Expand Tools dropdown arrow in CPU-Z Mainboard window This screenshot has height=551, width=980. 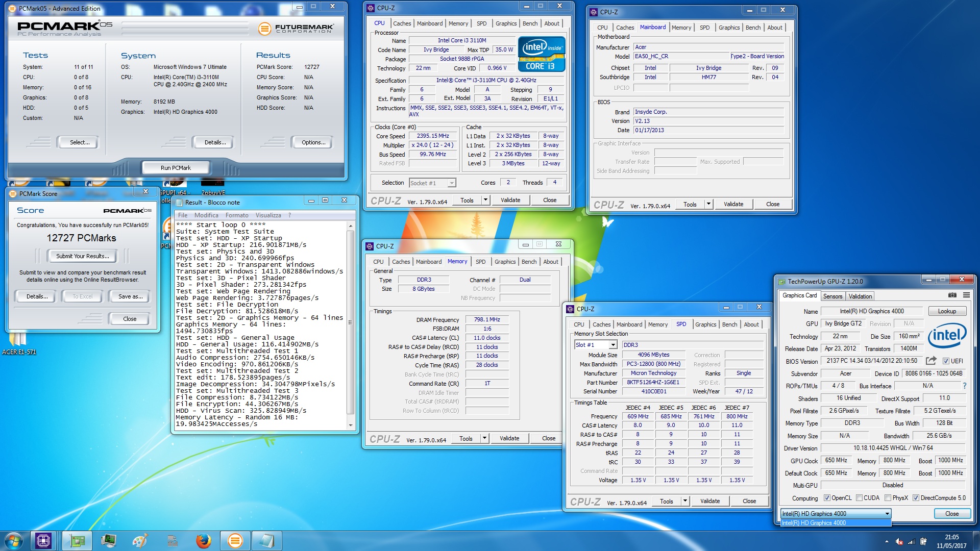[708, 204]
